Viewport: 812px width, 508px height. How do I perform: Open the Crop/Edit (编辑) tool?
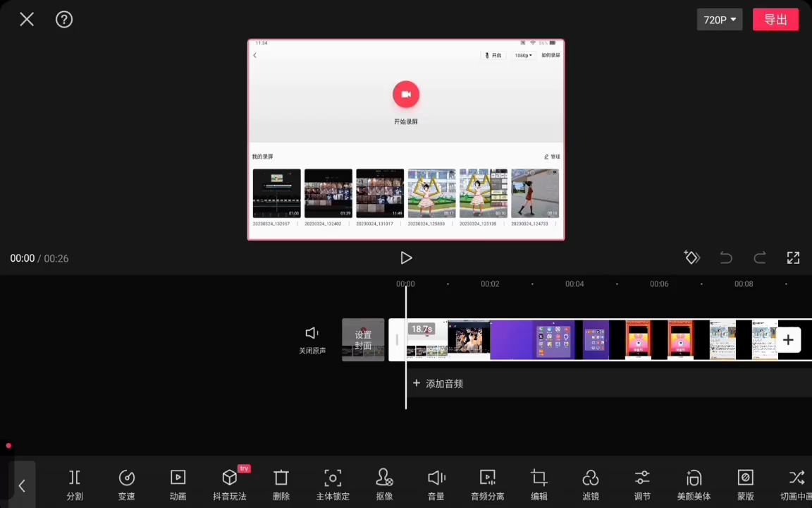(539, 484)
